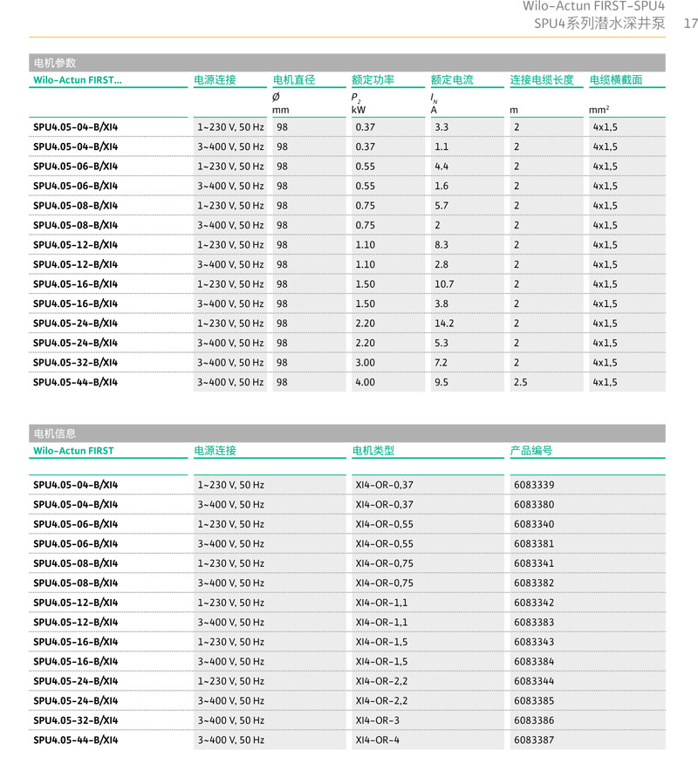The height and width of the screenshot is (784, 698).
Task: Select product number 6083339
Action: point(534,485)
